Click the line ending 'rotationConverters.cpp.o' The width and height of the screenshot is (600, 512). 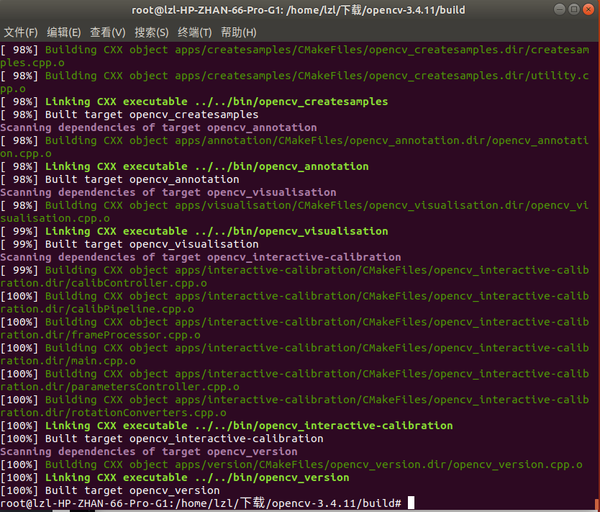pos(113,413)
